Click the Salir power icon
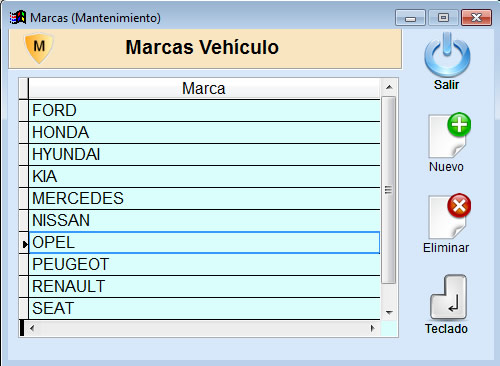500x366 pixels. [x=447, y=55]
